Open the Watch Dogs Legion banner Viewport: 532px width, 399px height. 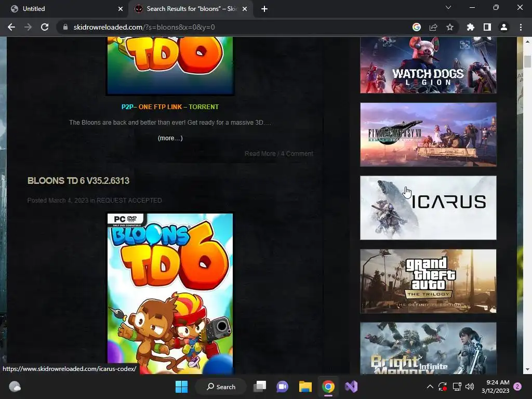point(428,65)
